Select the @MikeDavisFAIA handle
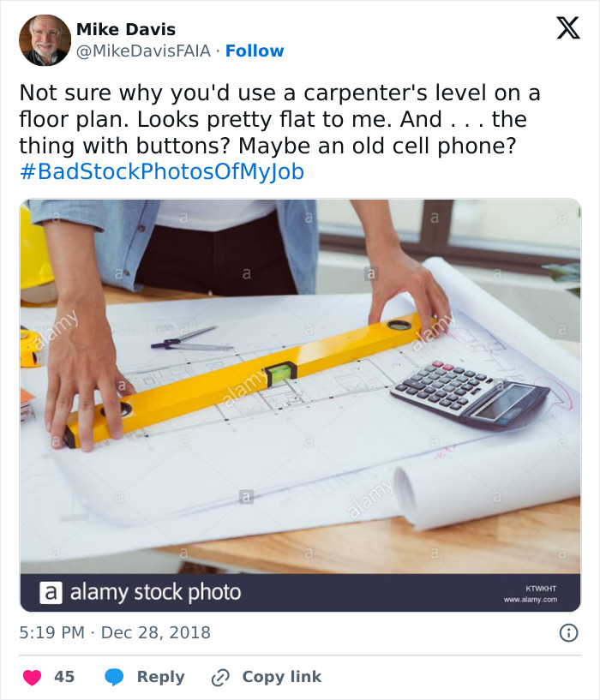 coord(145,51)
